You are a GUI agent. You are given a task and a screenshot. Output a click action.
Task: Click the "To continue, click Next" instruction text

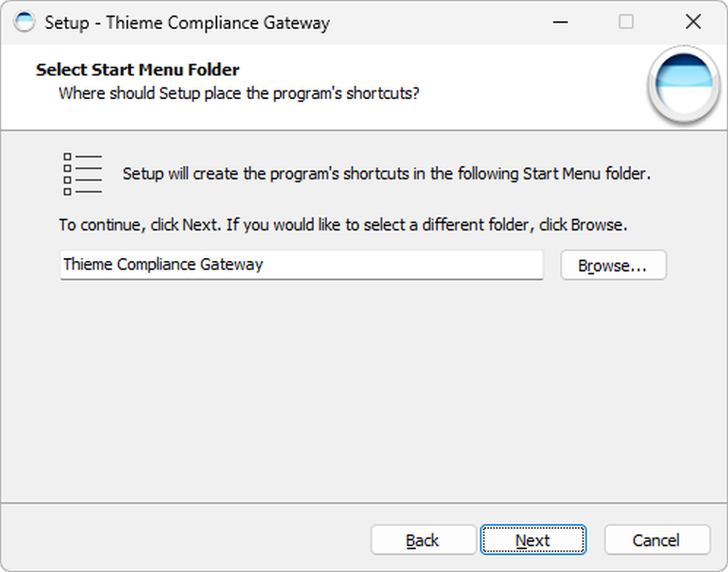343,225
